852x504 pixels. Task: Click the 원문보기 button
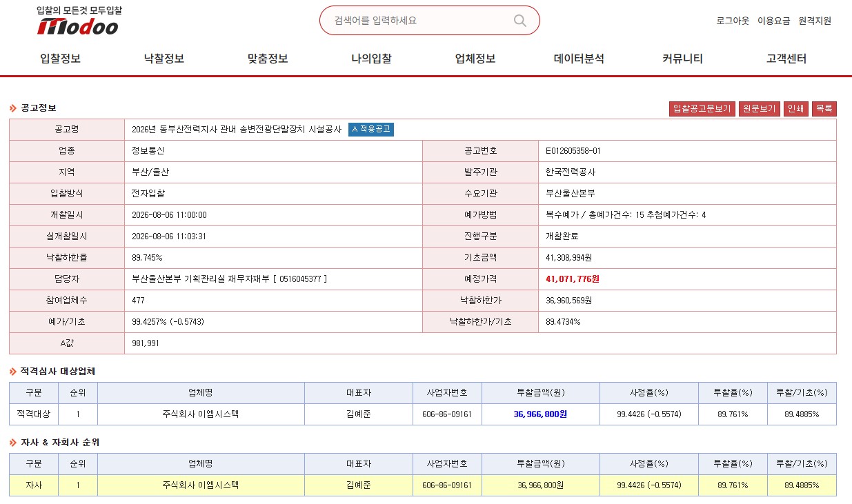point(759,109)
